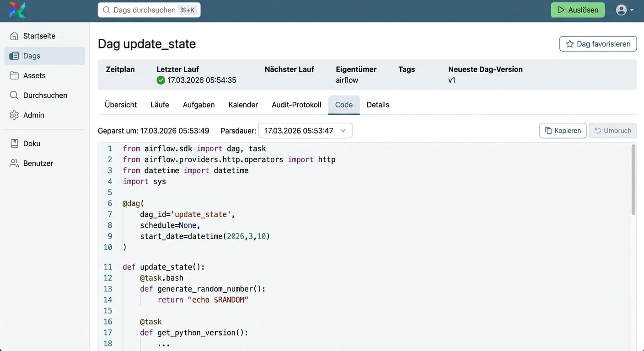The width and height of the screenshot is (644, 351).
Task: Click code line dag_id='update_state'
Action: tap(188, 214)
